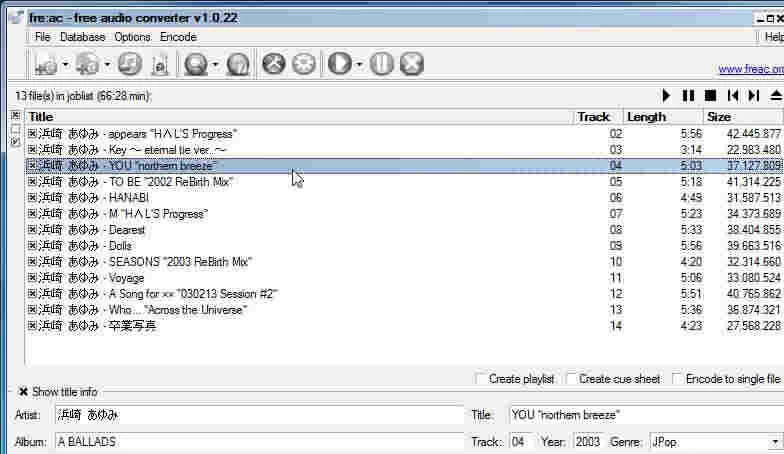Open the Genre combo box dropdown
784x454 pixels.
click(x=775, y=441)
